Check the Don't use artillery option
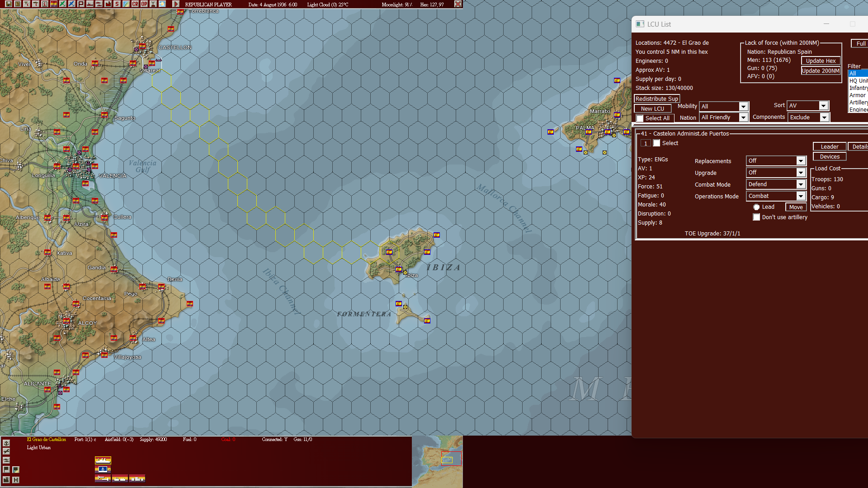The image size is (868, 488). (x=756, y=217)
